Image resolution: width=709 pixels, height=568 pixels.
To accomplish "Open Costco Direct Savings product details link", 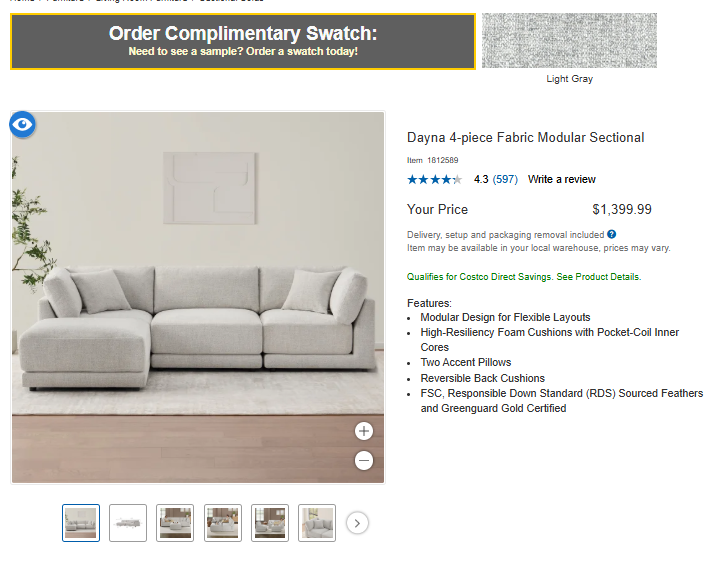I will tap(598, 277).
